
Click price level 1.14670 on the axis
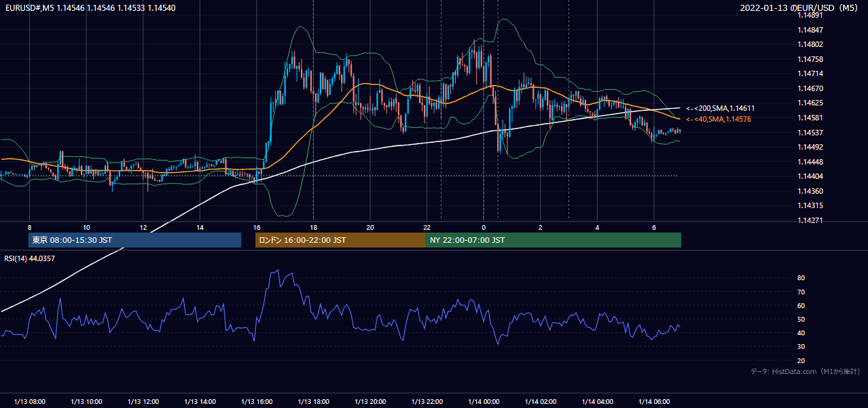coord(810,88)
